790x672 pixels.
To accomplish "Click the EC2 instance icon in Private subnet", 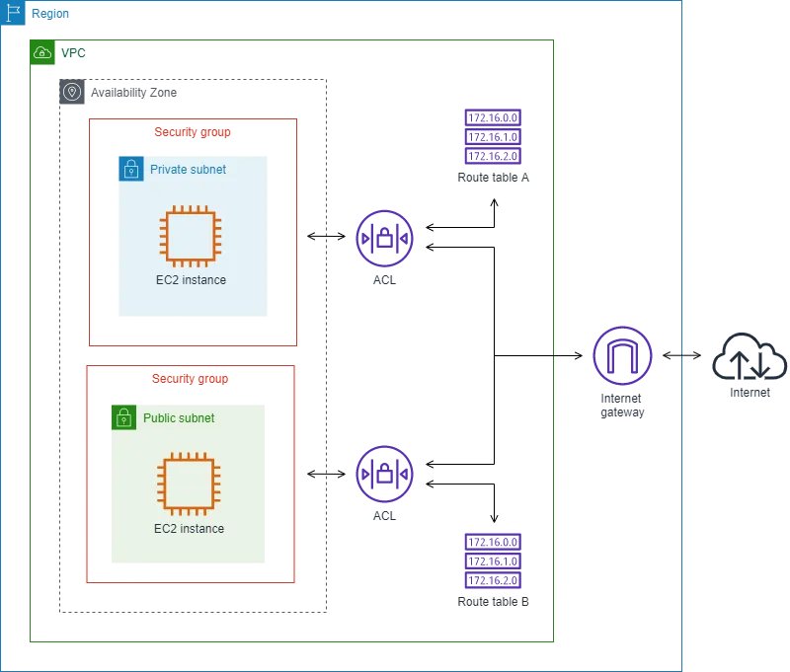I will 191,236.
